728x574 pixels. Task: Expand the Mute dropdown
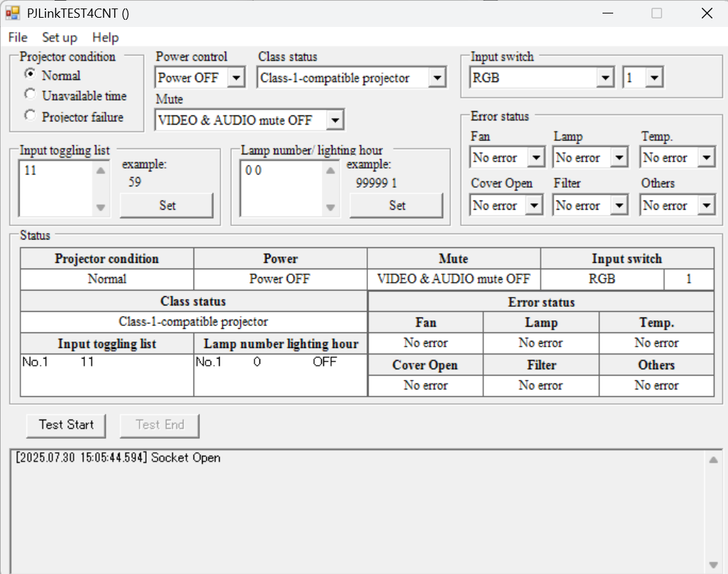tap(335, 120)
